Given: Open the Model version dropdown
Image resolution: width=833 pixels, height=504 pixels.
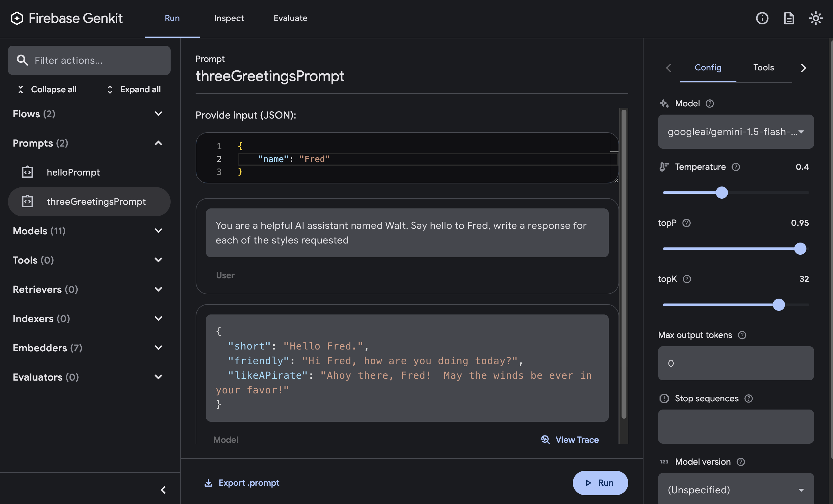Looking at the screenshot, I should coord(736,490).
